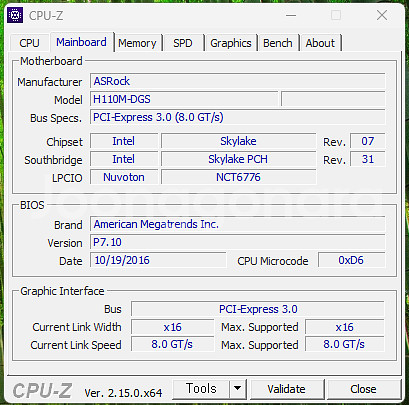Click the Chipset label
The height and width of the screenshot is (405, 409).
pos(64,142)
